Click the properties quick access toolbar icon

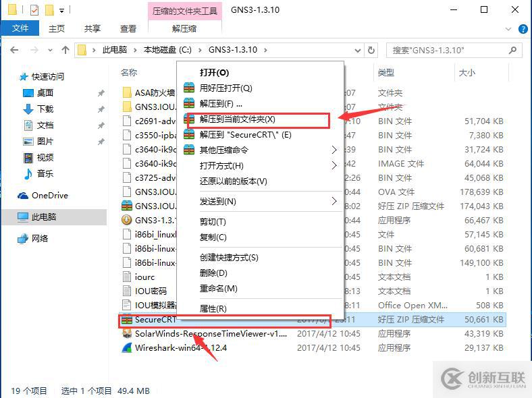34,10
